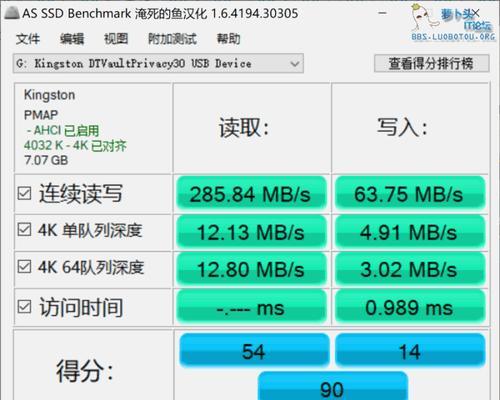Disable the 访问时间 access time checkbox
The image size is (500, 400).
(x=24, y=307)
